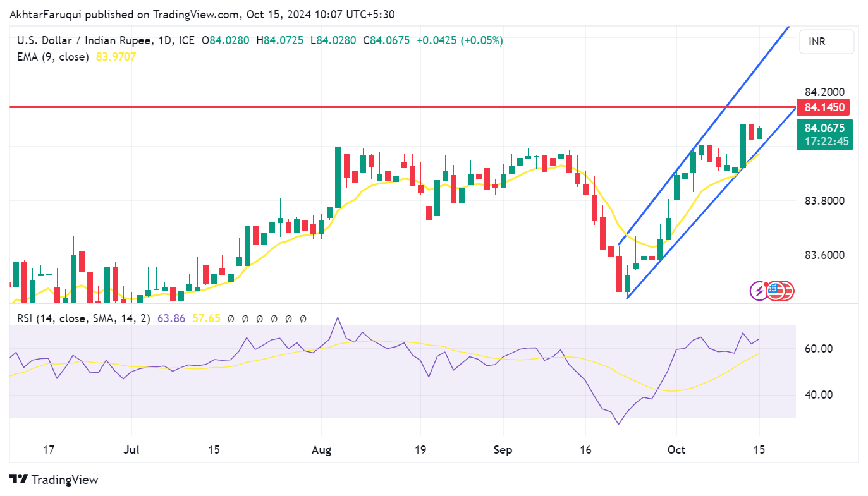868x496 pixels.
Task: Open the front US flag economic event
Action: [x=775, y=291]
